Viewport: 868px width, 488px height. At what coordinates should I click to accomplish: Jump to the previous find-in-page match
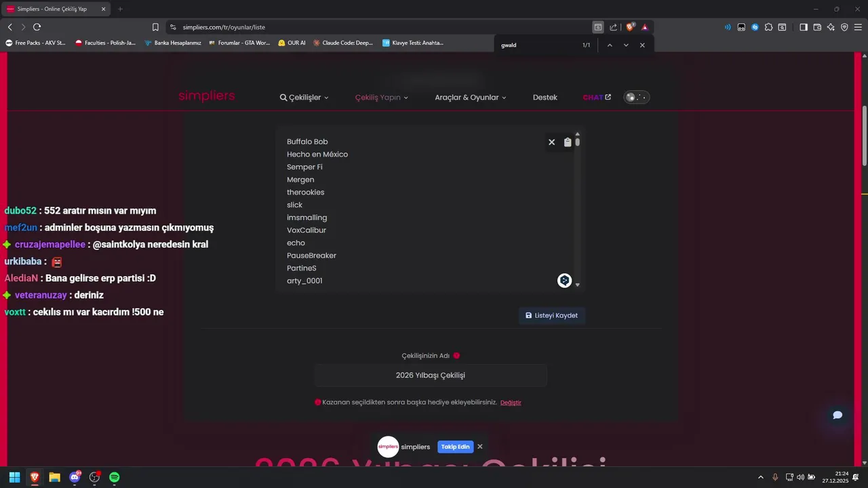click(610, 45)
